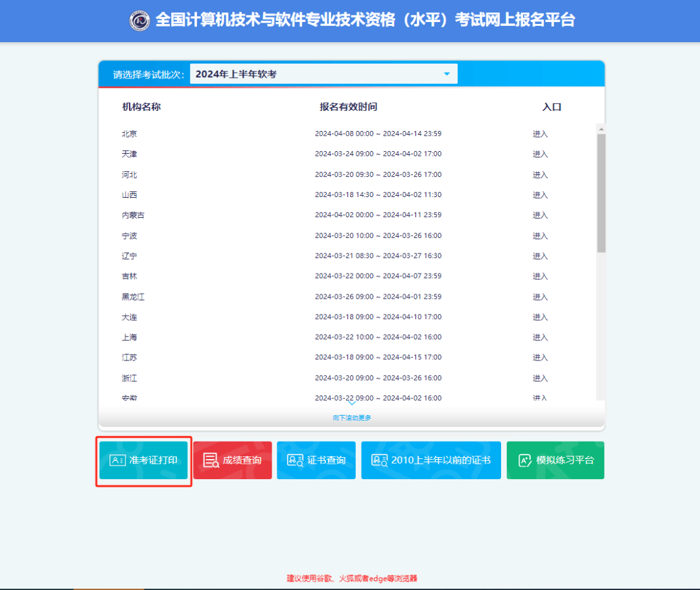Click the certificate icon on 证书查询
Viewport: 700px width, 590px height.
295,460
